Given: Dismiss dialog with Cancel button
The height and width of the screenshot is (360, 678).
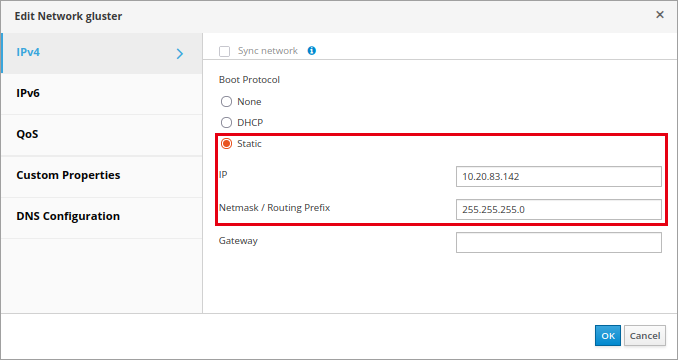Looking at the screenshot, I should pos(645,336).
